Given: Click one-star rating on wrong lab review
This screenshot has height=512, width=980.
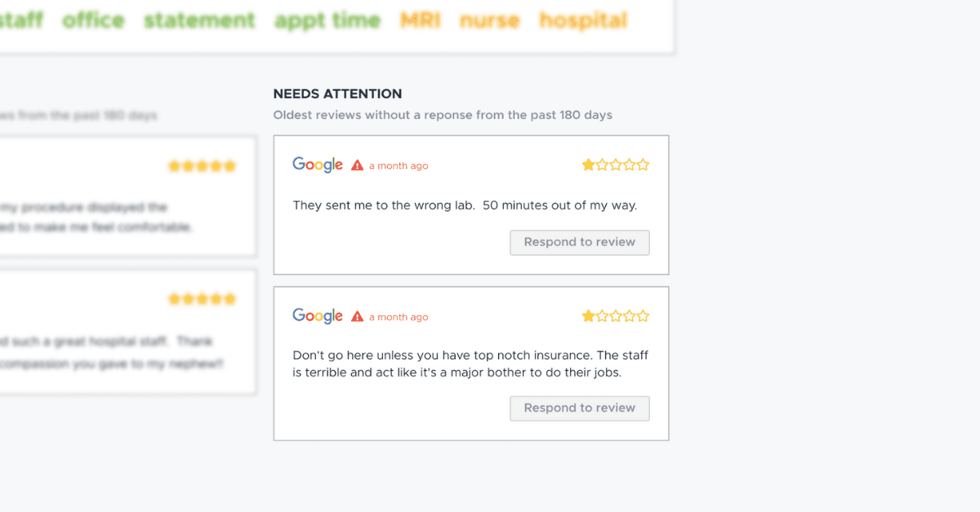Looking at the screenshot, I should pyautogui.click(x=616, y=165).
